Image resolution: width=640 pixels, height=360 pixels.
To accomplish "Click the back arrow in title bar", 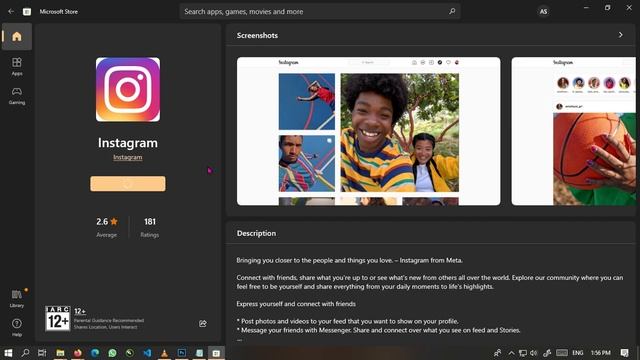I will 11,11.
